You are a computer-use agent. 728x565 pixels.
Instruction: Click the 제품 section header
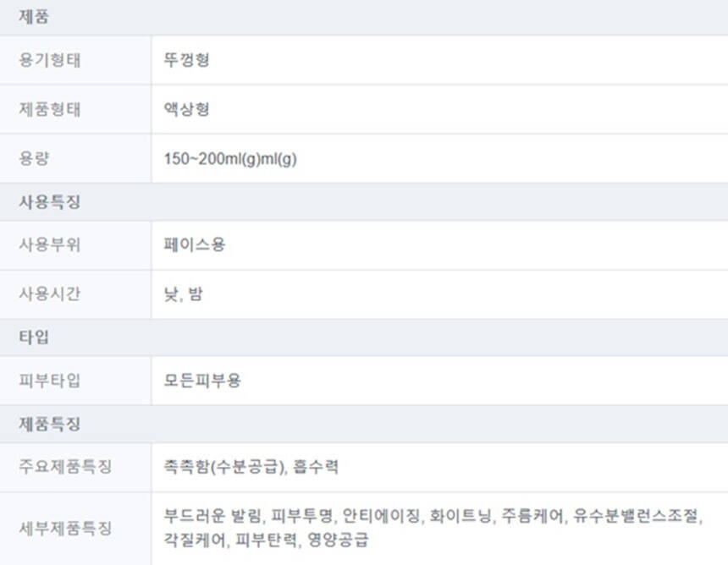coord(34,17)
